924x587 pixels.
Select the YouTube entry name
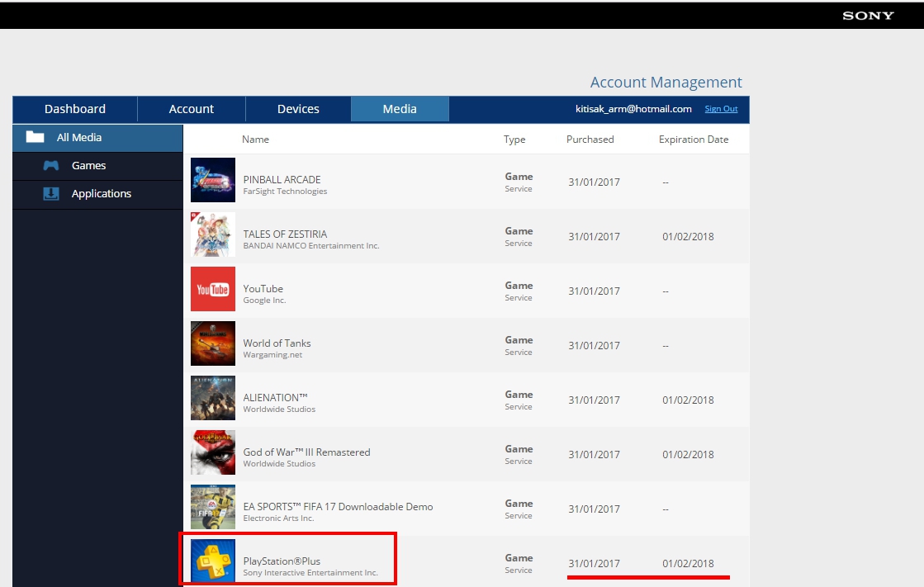(x=263, y=289)
